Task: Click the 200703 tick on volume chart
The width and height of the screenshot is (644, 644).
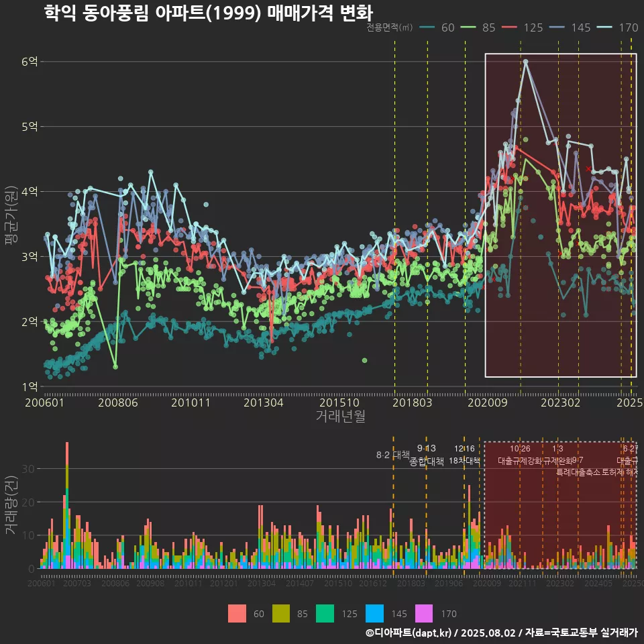Action: pyautogui.click(x=76, y=583)
